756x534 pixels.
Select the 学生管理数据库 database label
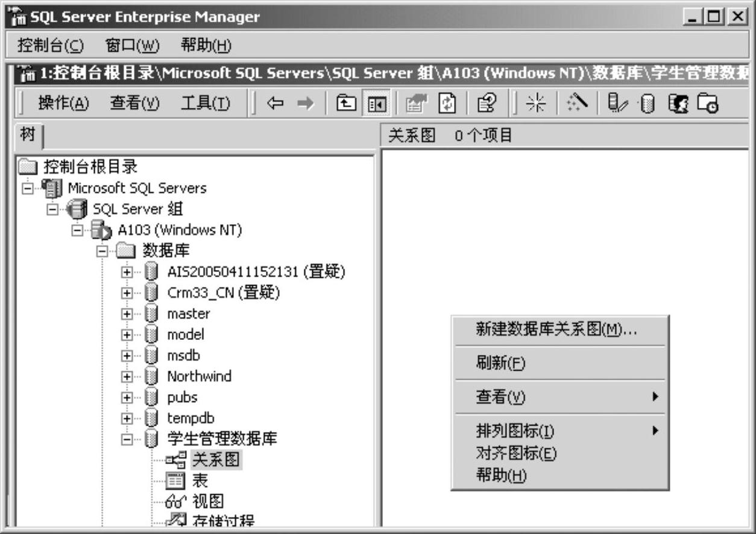coord(222,439)
